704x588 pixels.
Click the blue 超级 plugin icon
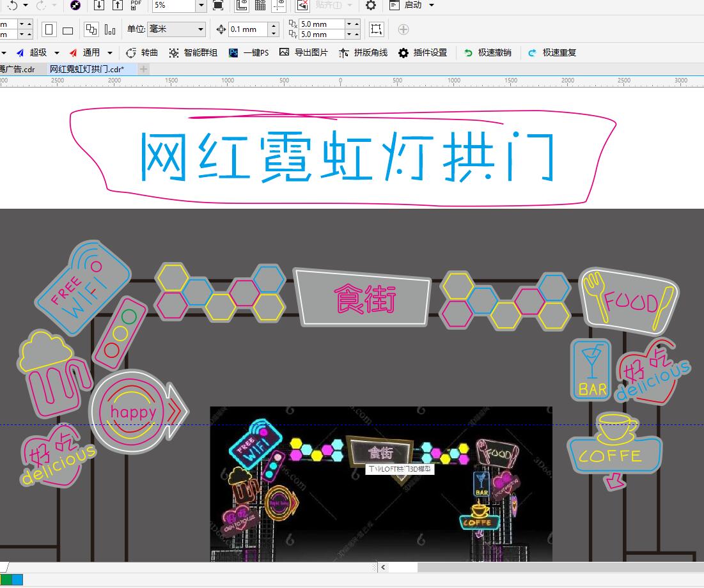click(x=20, y=53)
